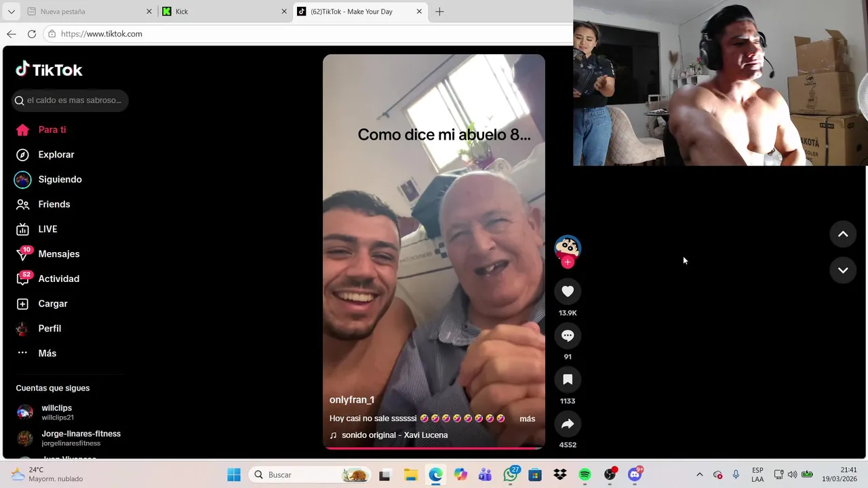Viewport: 868px width, 488px height.
Task: Go back in browser history
Action: (12, 34)
